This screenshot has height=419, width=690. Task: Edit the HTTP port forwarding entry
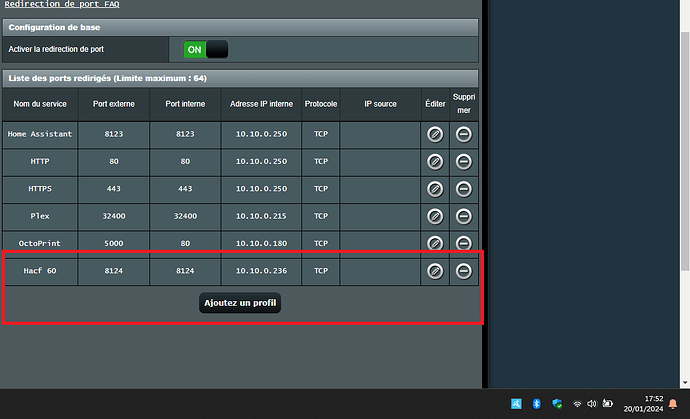435,162
